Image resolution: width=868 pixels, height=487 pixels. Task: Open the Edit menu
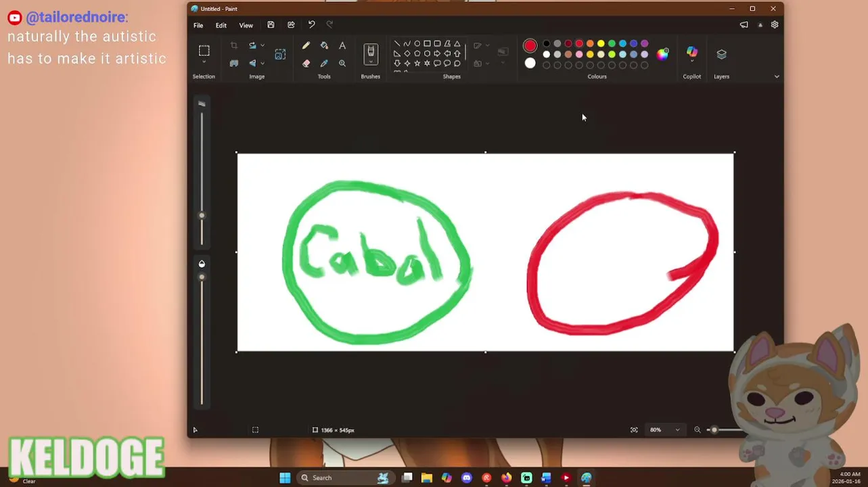[x=221, y=26]
